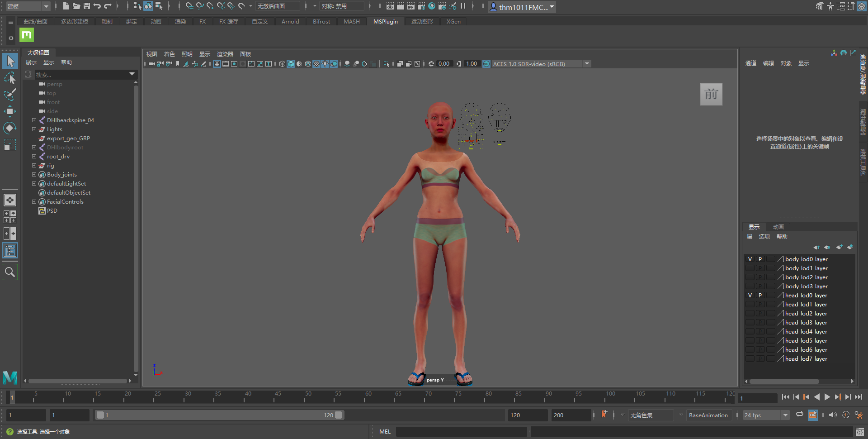Play animation forwards
This screenshot has height=439, width=868.
click(827, 397)
